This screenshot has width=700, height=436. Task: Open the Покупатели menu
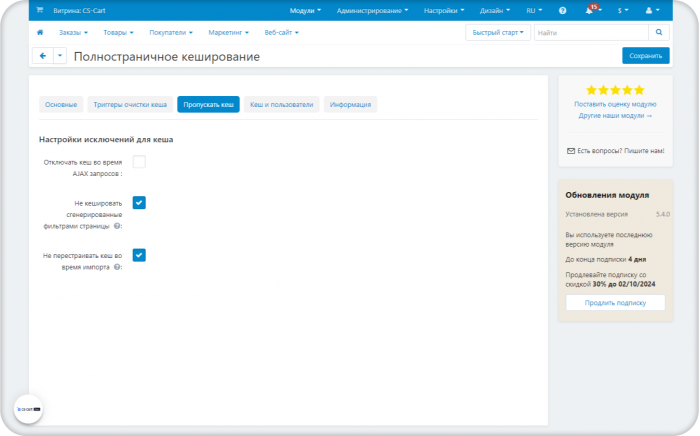coord(171,32)
